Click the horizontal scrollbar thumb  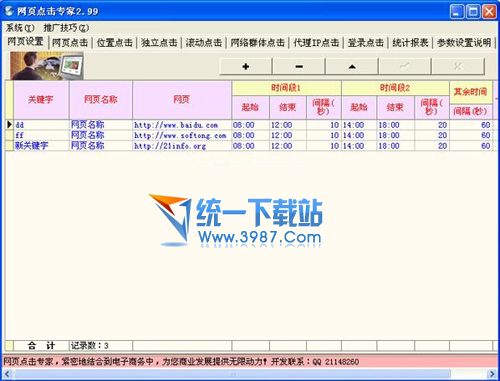[x=232, y=374]
